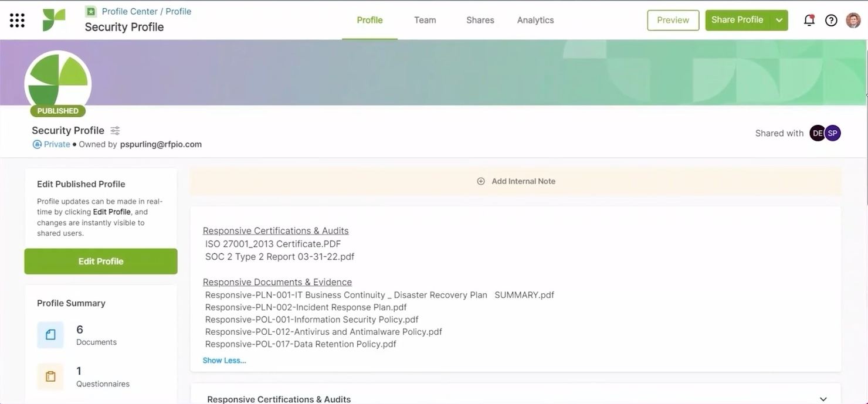Image resolution: width=868 pixels, height=404 pixels.
Task: Switch to the Profile tab
Action: point(369,20)
